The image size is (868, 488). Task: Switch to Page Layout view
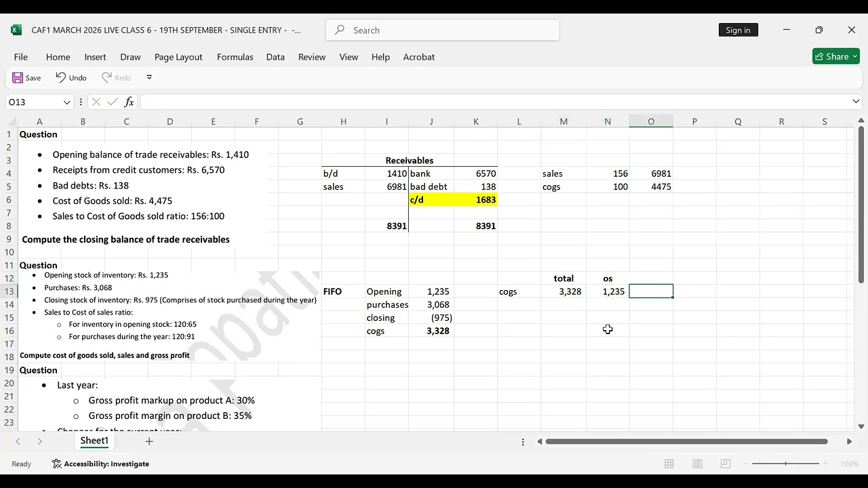click(x=697, y=464)
